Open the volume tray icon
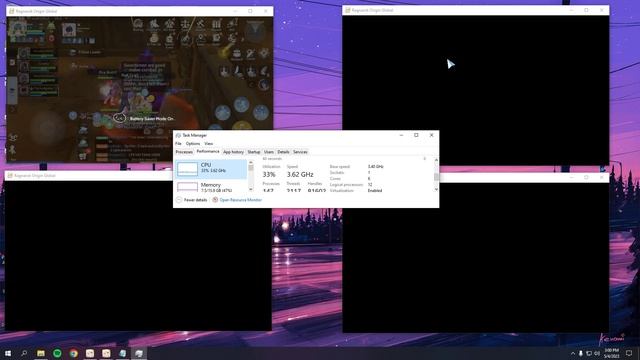The width and height of the screenshot is (640, 360). coord(597,353)
